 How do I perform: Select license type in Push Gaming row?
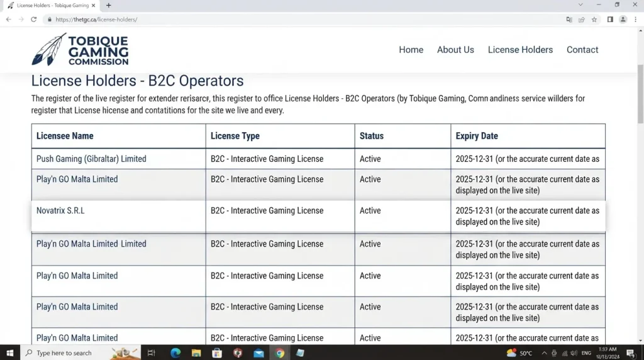[267, 159]
